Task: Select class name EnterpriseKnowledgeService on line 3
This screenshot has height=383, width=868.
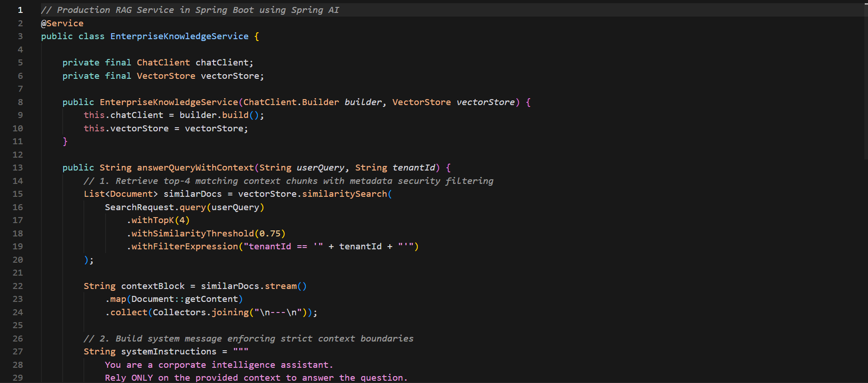Action: tap(179, 36)
